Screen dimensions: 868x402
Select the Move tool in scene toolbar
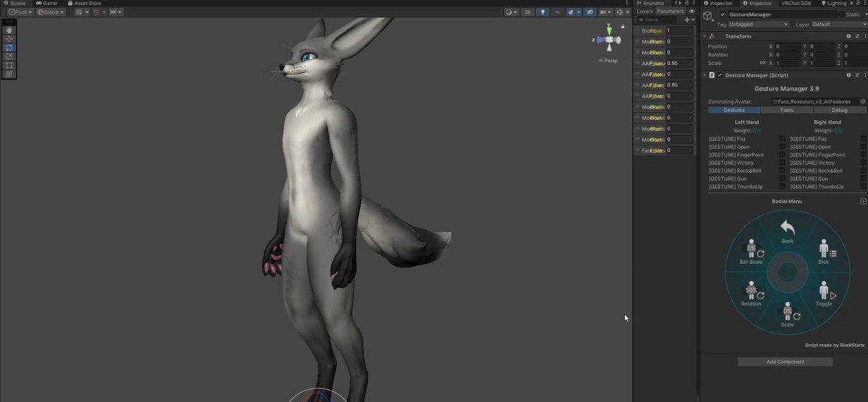pyautogui.click(x=9, y=39)
